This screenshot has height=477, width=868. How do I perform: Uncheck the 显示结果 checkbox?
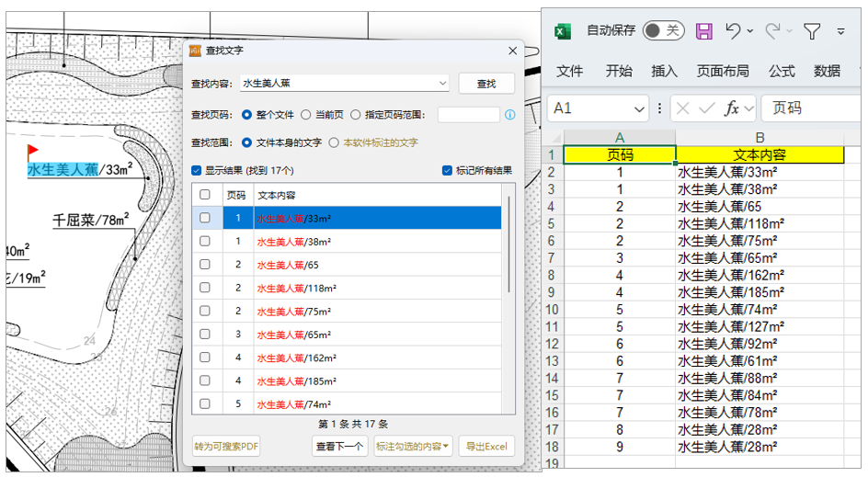click(x=197, y=171)
